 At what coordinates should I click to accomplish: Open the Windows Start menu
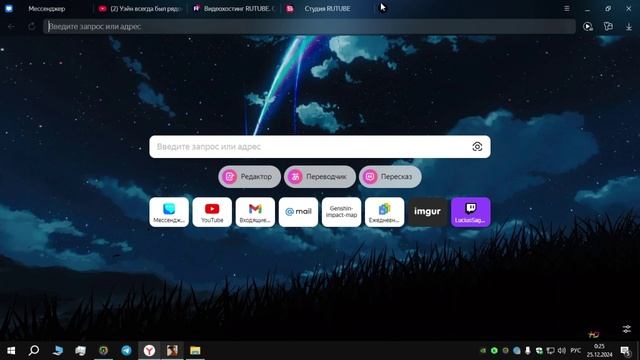11,351
